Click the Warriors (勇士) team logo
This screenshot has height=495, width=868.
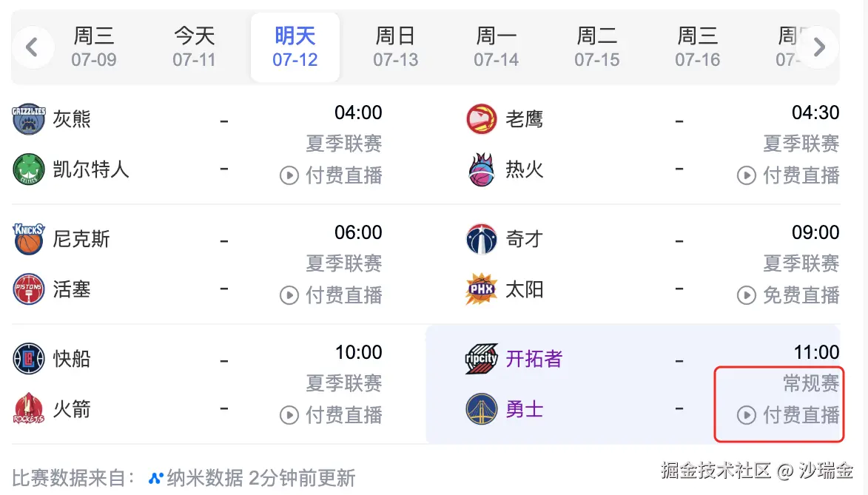pos(481,409)
